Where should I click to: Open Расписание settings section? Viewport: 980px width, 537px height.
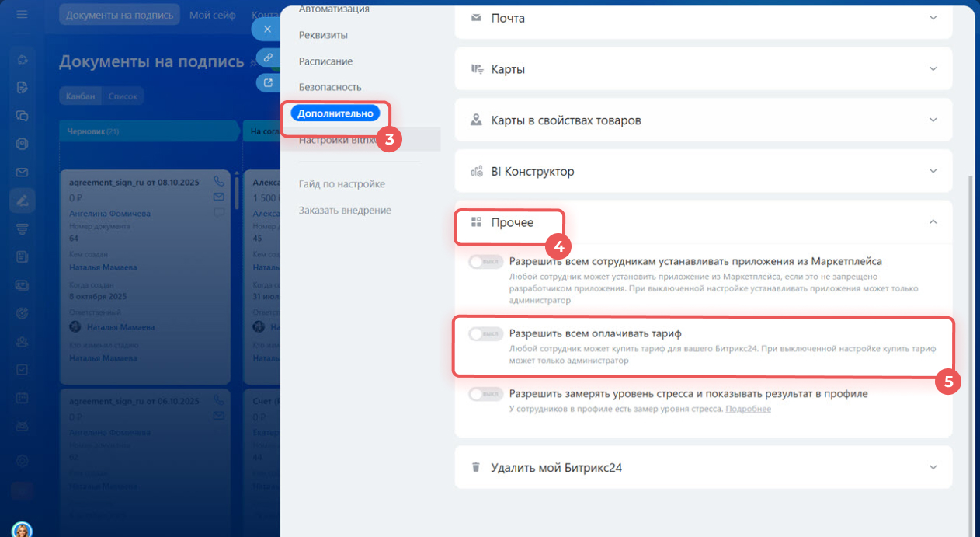pos(325,61)
